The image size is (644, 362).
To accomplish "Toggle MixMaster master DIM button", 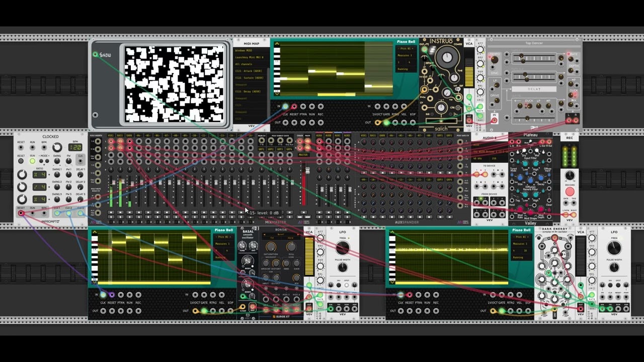I will click(x=299, y=217).
